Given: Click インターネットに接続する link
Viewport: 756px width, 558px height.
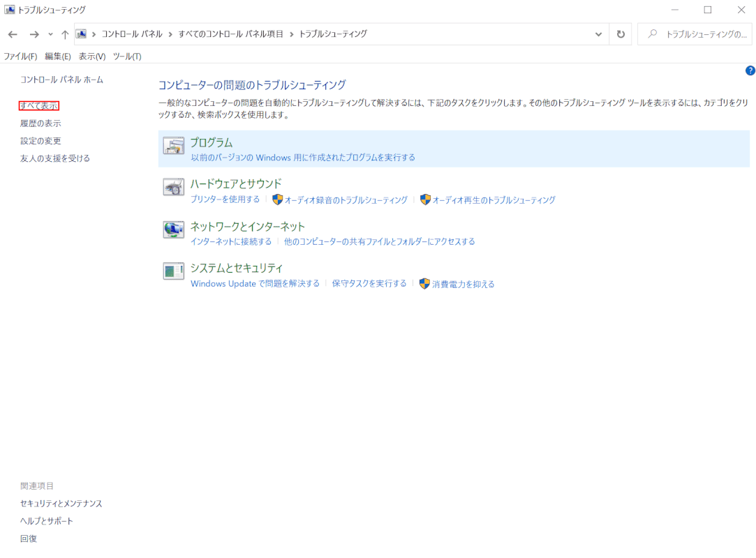Looking at the screenshot, I should (231, 241).
